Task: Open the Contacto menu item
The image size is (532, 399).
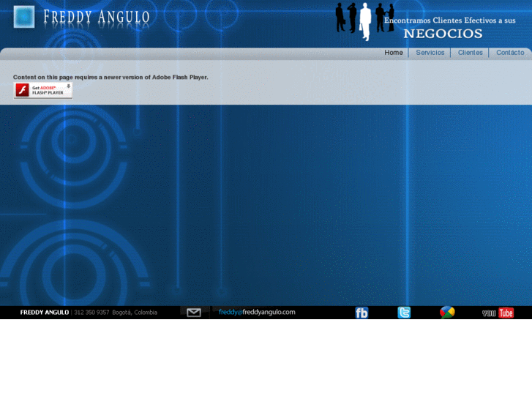Action: 510,53
